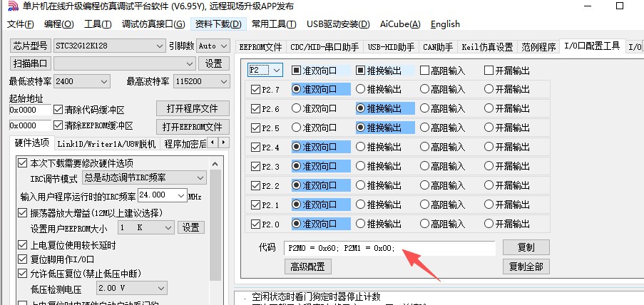This screenshot has height=305, width=644.
Task: Toggle 允许低压复位(禁止低压中断) checkbox
Action: coord(22,274)
